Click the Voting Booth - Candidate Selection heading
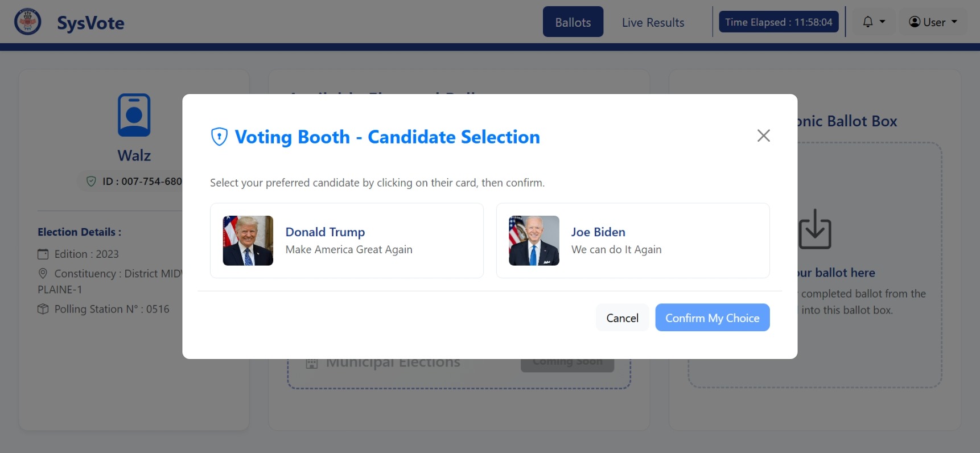This screenshot has width=980, height=453. (x=387, y=137)
